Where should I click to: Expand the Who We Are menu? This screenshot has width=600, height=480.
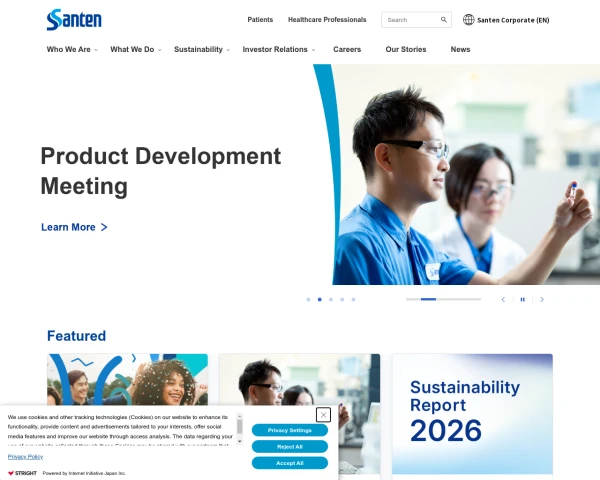(72, 49)
